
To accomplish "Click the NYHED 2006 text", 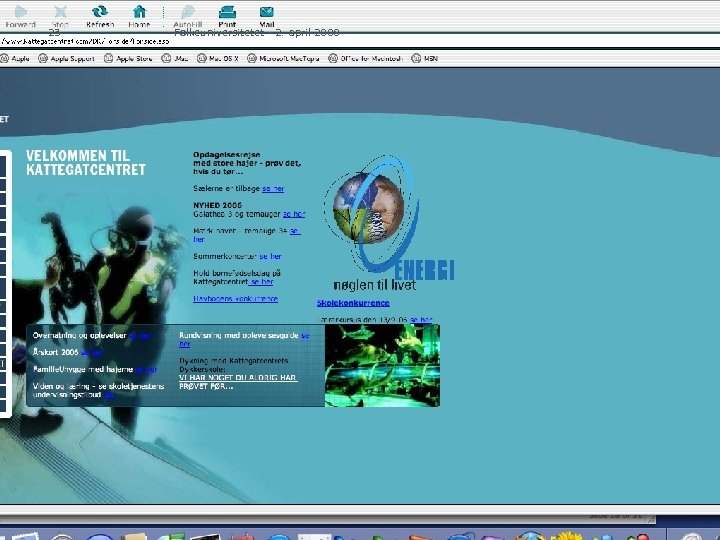I will tap(217, 205).
